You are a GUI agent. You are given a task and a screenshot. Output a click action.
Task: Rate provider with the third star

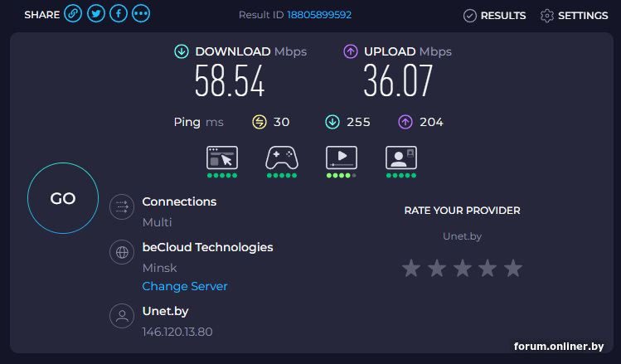tap(462, 268)
